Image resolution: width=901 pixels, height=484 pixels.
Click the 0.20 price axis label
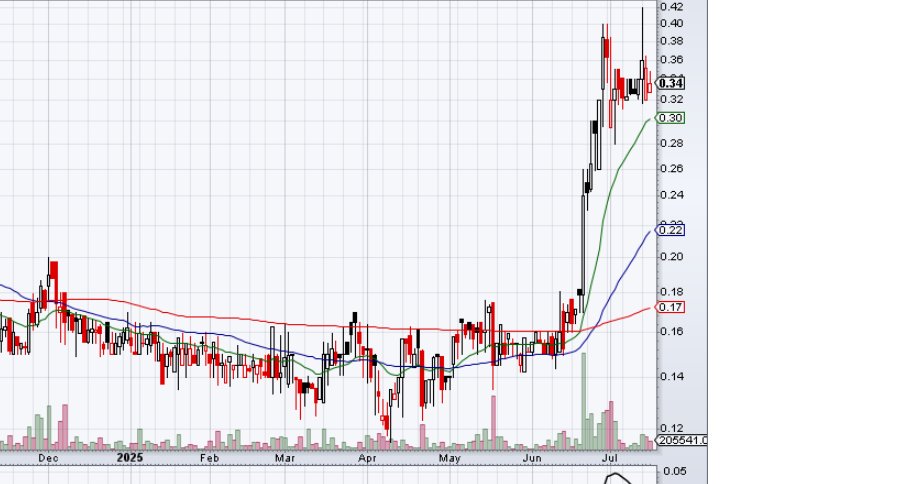(x=672, y=256)
